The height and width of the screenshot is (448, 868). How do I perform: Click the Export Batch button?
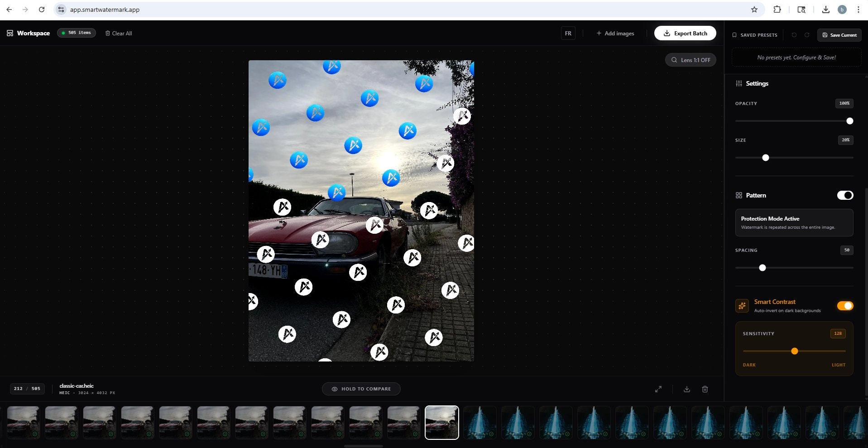(x=685, y=33)
